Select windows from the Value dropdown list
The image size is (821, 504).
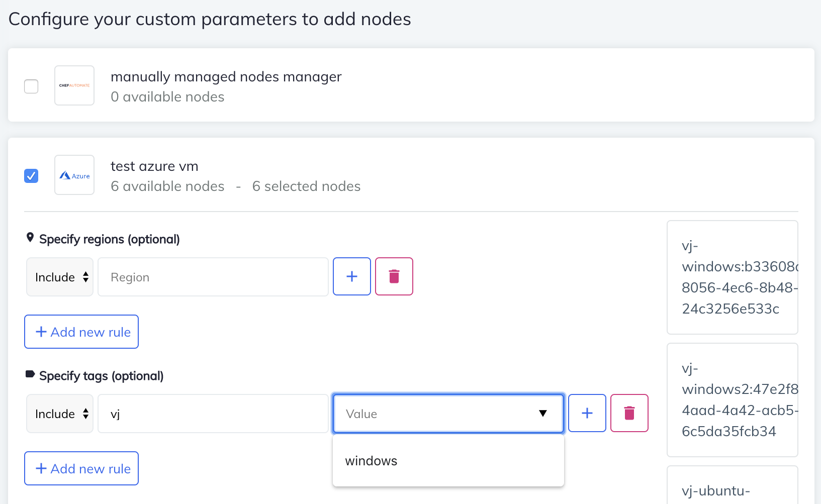pyautogui.click(x=371, y=460)
